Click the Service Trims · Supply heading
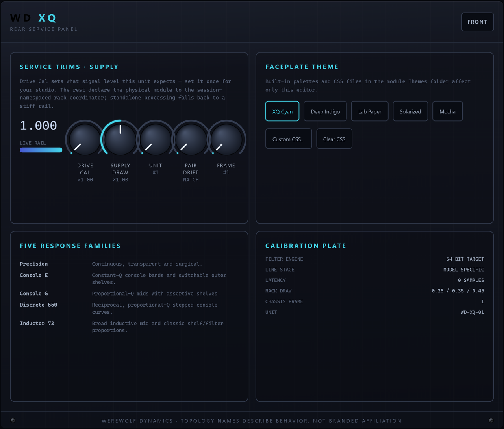 [69, 67]
